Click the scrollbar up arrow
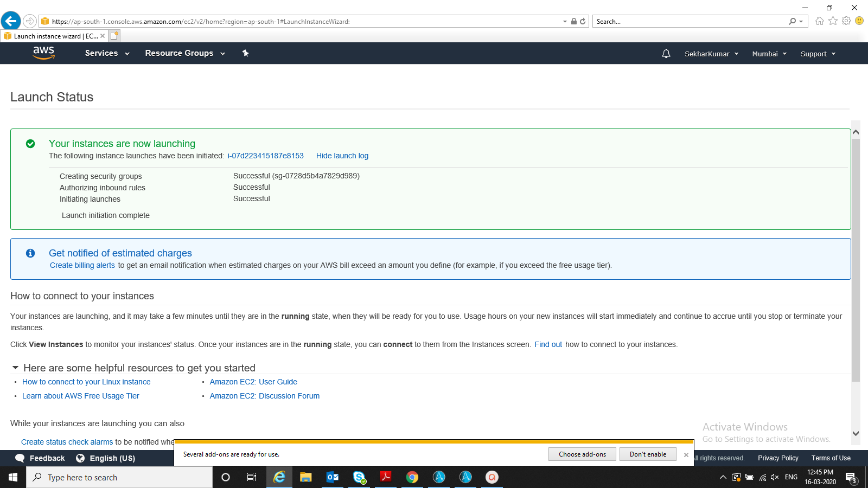 click(x=856, y=132)
